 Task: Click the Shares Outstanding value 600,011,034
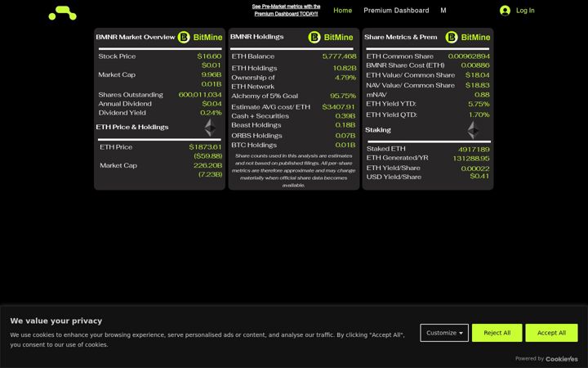[x=200, y=95]
